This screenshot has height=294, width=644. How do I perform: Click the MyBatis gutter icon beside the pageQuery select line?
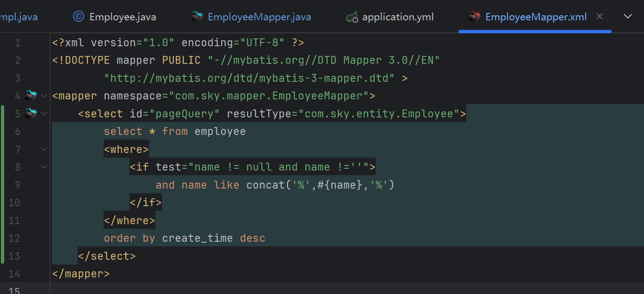click(x=31, y=113)
